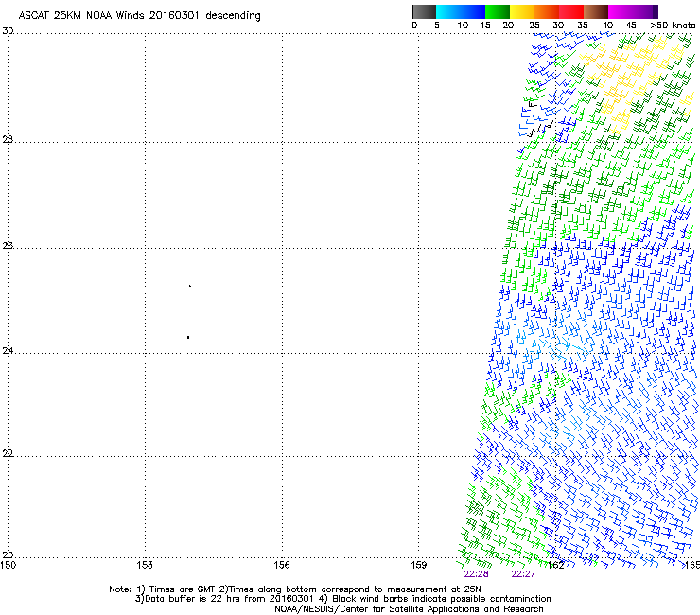Select the orange 25-30 knots legend segment
Viewport: 700px width, 615px height.
click(x=547, y=11)
